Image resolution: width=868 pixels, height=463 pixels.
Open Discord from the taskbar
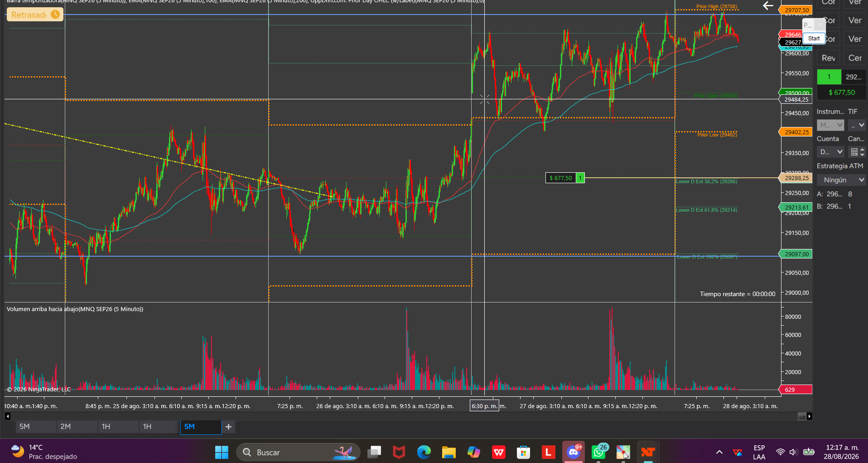[574, 452]
